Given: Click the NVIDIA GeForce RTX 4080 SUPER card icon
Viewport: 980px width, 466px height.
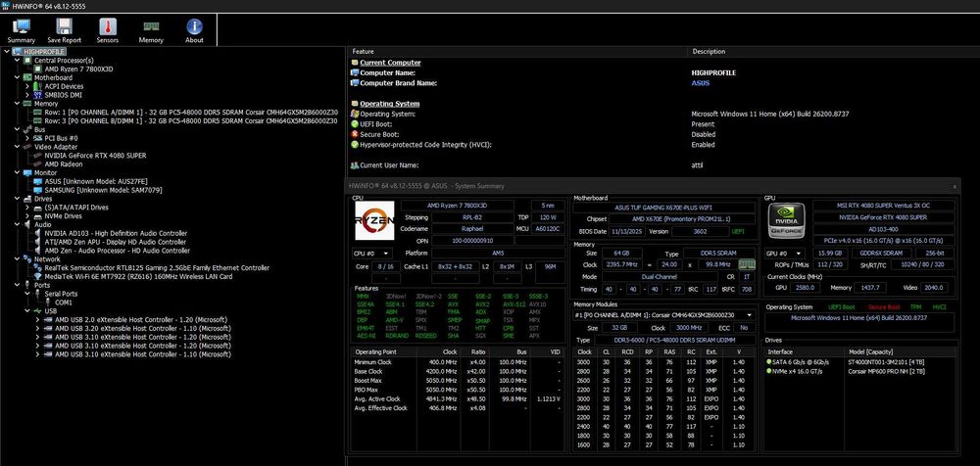Looking at the screenshot, I should coord(38,156).
